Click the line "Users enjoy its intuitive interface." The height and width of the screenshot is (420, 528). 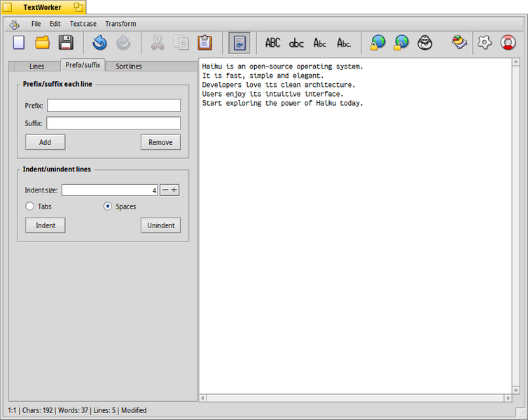(x=273, y=94)
